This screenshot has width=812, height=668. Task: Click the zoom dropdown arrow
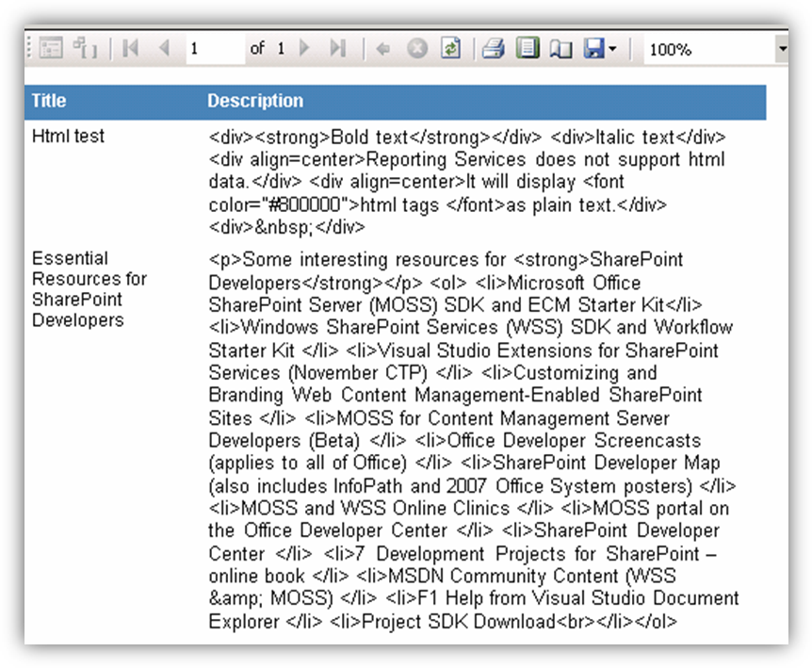(x=782, y=49)
